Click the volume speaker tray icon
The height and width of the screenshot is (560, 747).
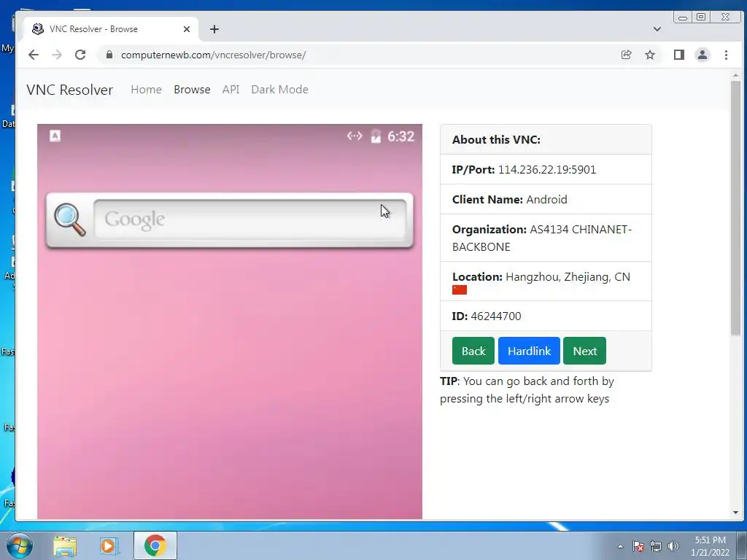click(x=673, y=546)
